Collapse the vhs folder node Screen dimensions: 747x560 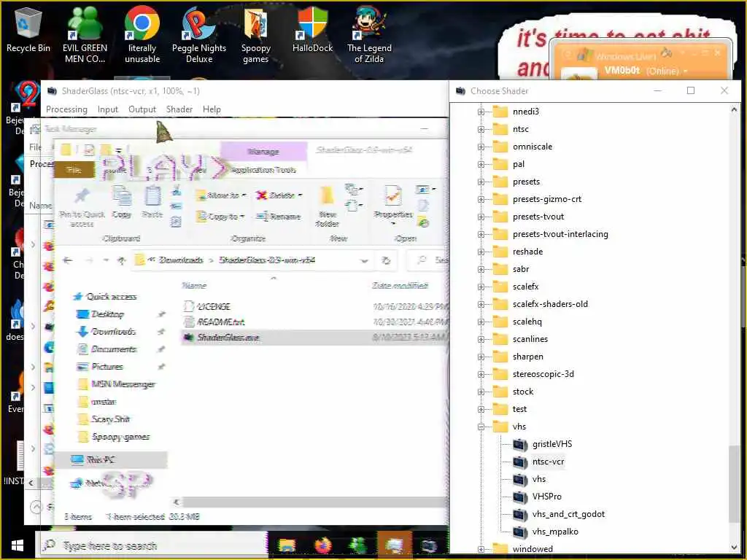coord(481,427)
